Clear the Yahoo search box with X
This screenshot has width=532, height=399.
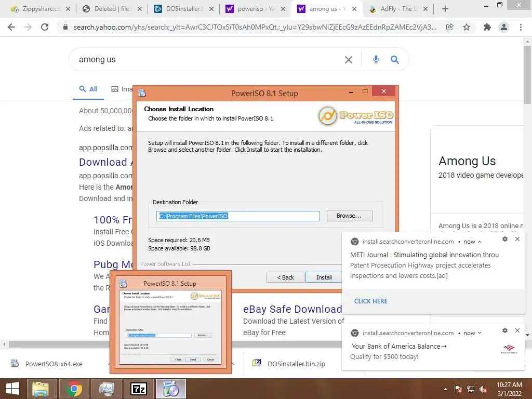click(349, 60)
